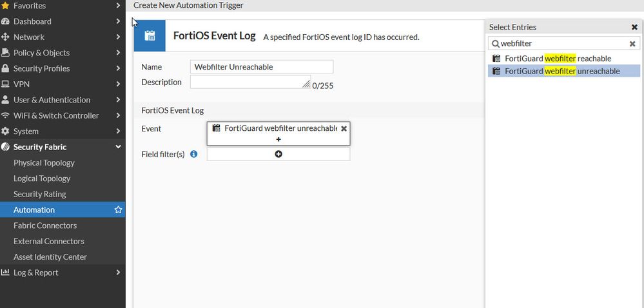644x308 pixels.
Task: Open Fabric Connectors page
Action: [45, 226]
